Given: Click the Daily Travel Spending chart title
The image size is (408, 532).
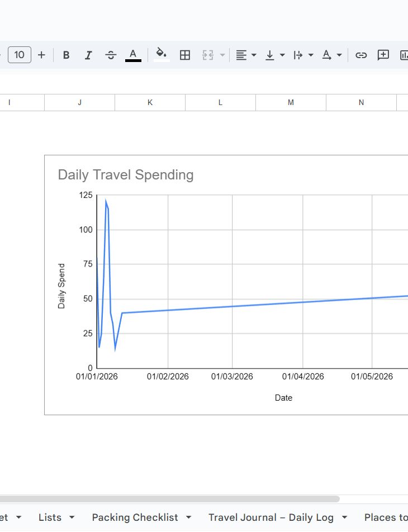Looking at the screenshot, I should click(x=126, y=175).
